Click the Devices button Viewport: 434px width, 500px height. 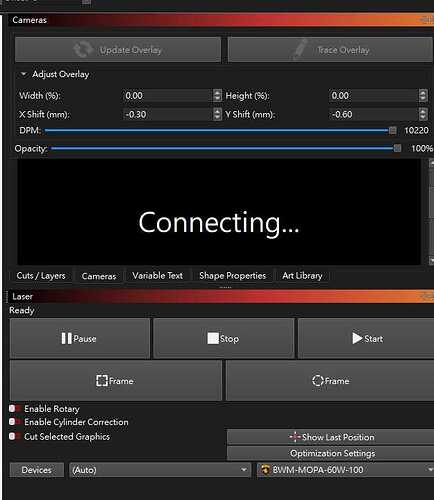coord(36,470)
